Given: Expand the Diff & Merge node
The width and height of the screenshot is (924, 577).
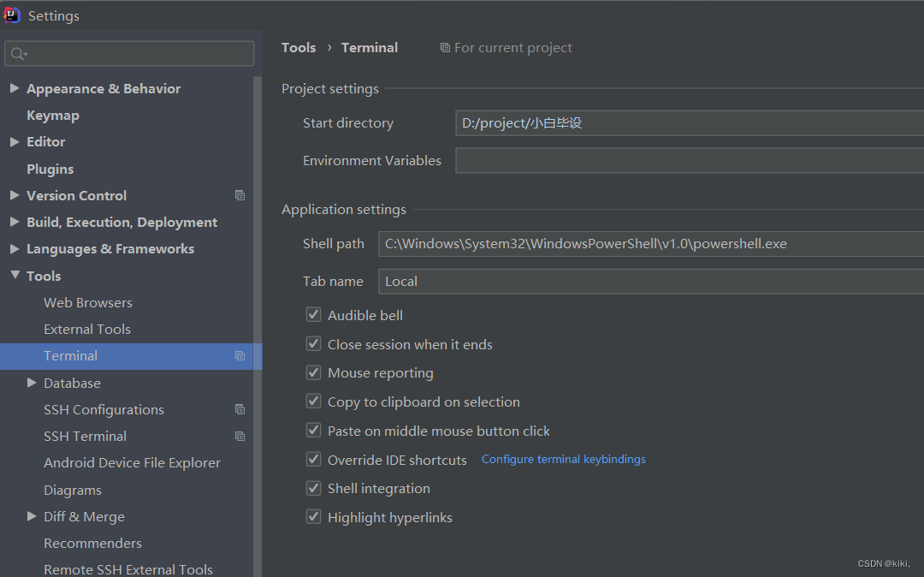Looking at the screenshot, I should pos(32,516).
